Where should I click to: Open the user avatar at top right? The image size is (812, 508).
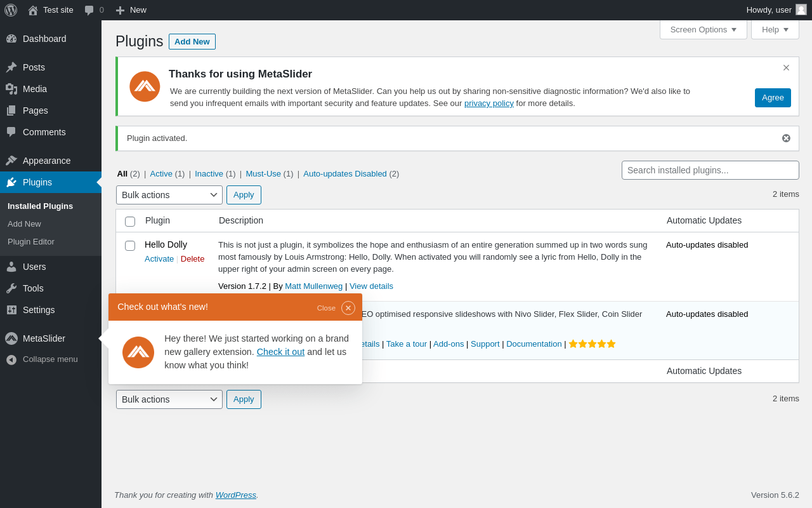(x=801, y=10)
